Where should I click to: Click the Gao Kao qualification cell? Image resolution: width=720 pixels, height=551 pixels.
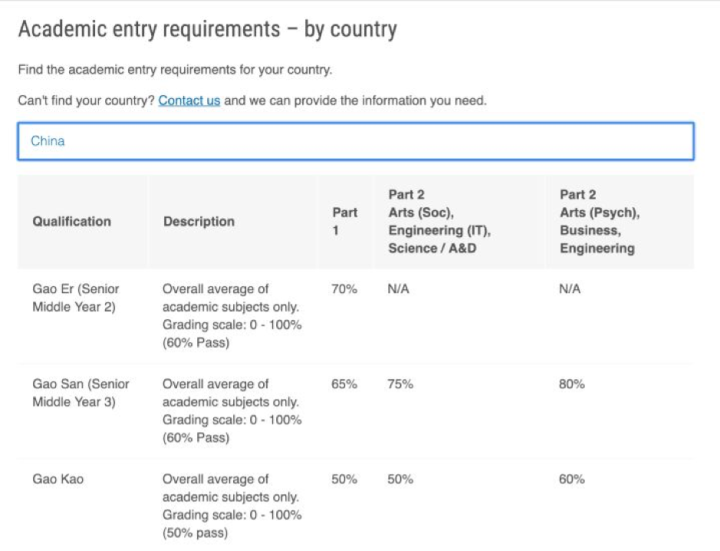coord(58,479)
